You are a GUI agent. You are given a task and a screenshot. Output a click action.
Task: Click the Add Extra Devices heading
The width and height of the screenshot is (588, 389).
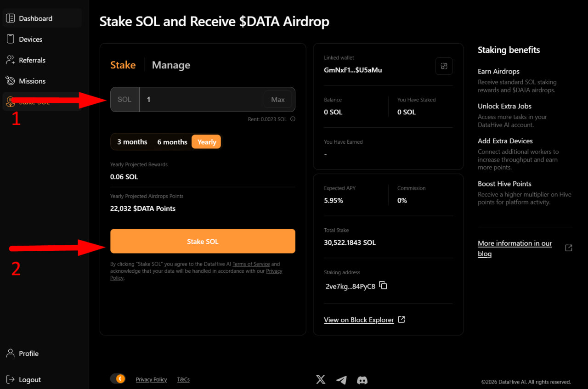(505, 141)
